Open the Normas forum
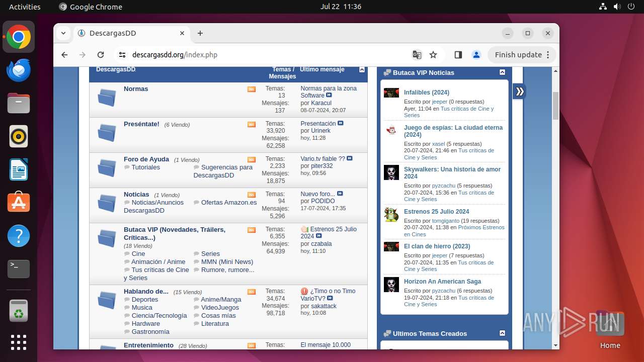 click(x=136, y=88)
